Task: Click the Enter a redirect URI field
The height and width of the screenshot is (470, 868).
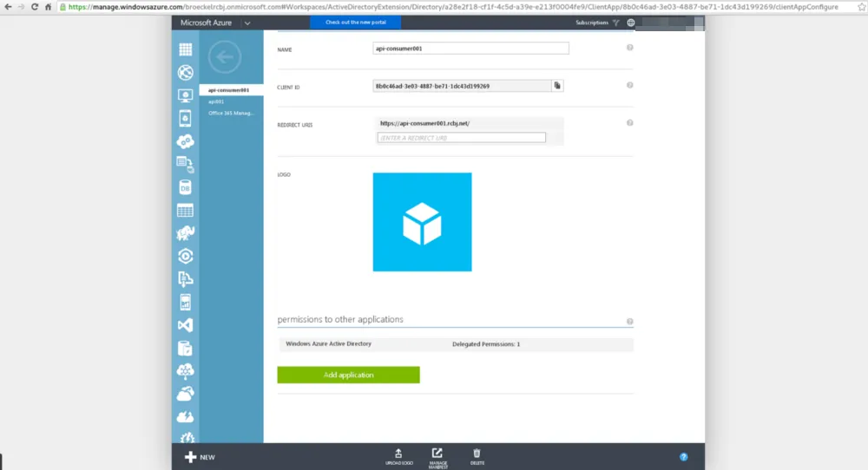Action: pos(461,138)
